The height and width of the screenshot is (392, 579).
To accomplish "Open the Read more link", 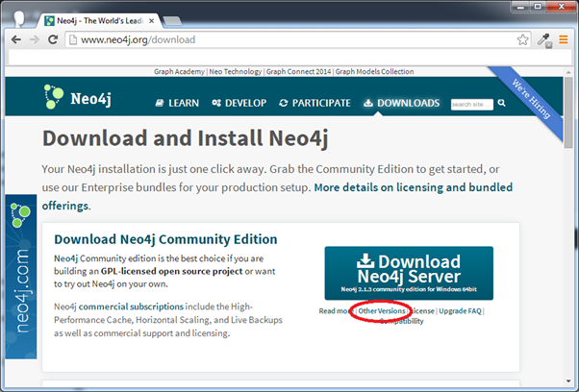I will (x=335, y=311).
